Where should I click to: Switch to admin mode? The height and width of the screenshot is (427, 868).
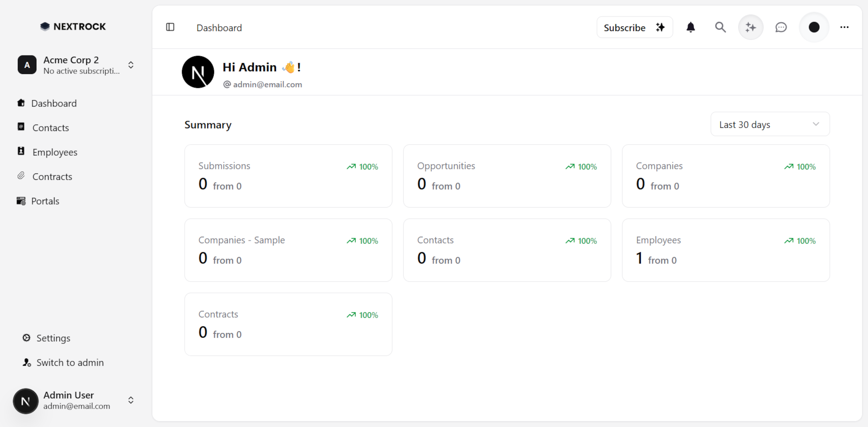pyautogui.click(x=70, y=362)
